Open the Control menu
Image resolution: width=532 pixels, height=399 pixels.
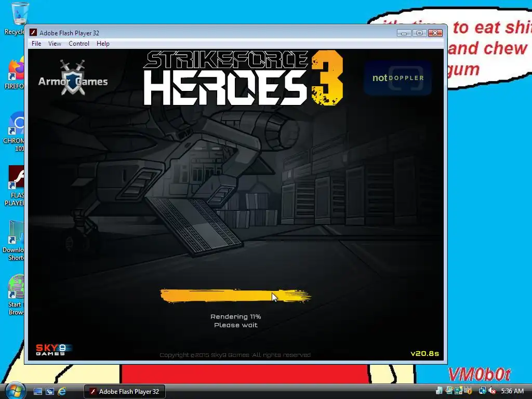pos(79,44)
